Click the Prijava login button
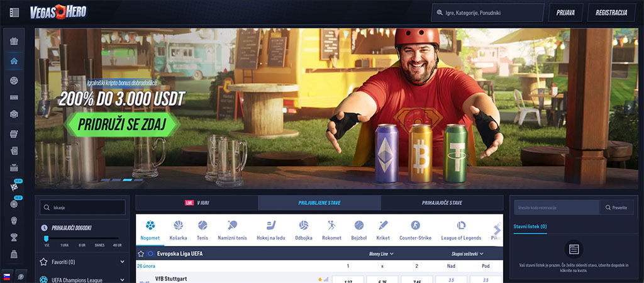The height and width of the screenshot is (283, 644). click(565, 13)
